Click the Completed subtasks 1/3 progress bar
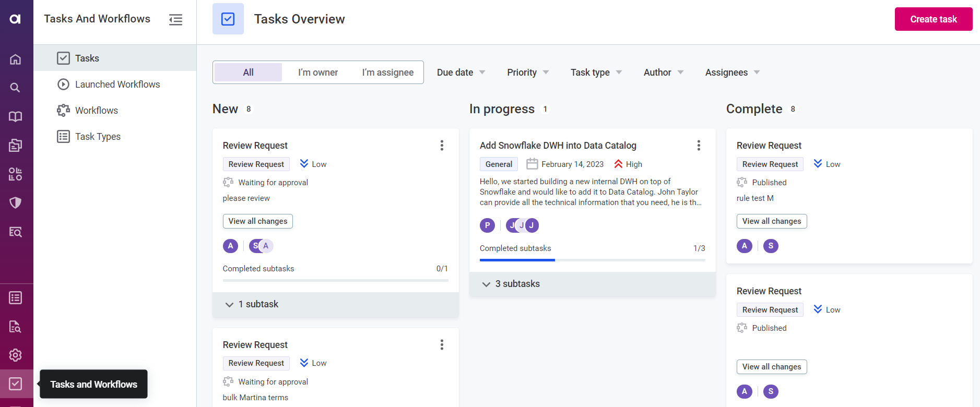 pos(592,259)
